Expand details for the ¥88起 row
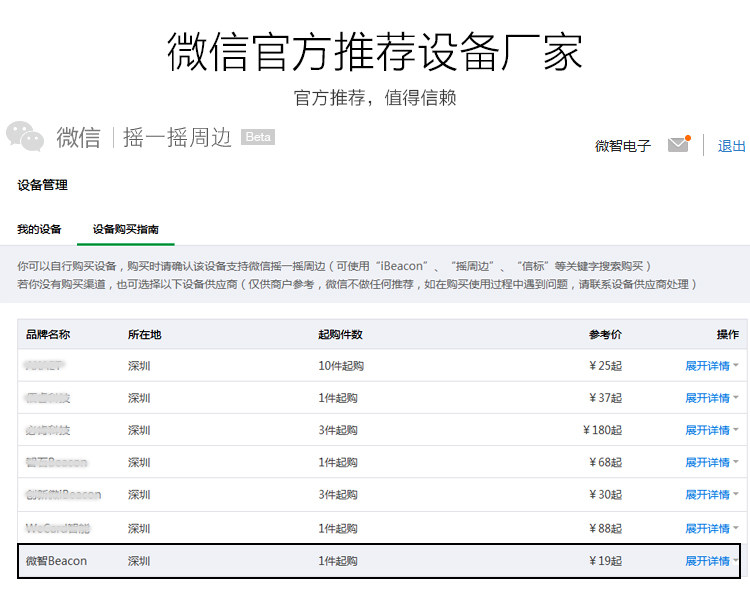 [x=712, y=528]
